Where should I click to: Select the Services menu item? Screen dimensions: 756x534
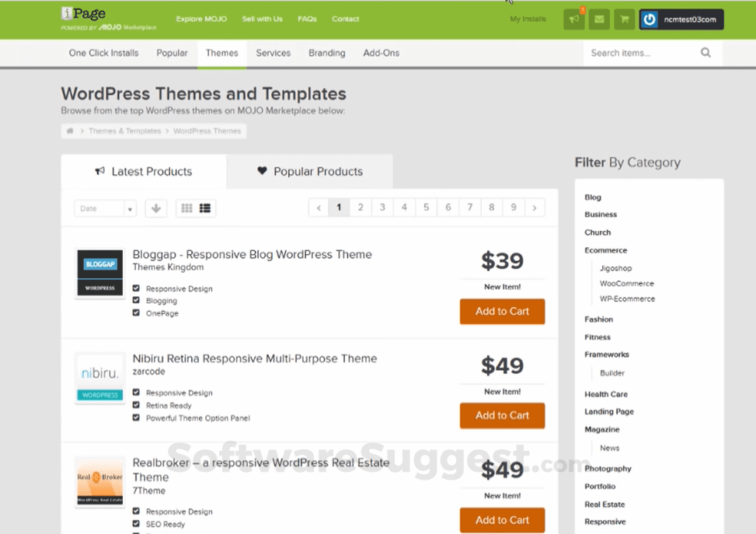[273, 53]
